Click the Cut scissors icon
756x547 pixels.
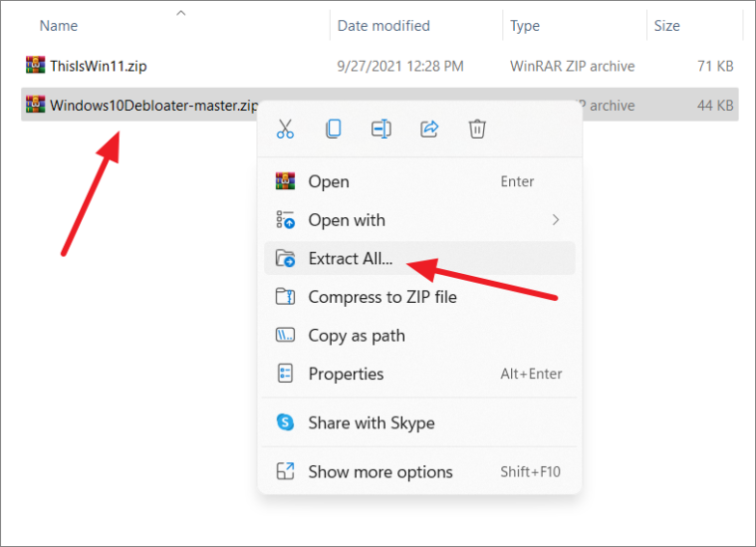click(285, 129)
